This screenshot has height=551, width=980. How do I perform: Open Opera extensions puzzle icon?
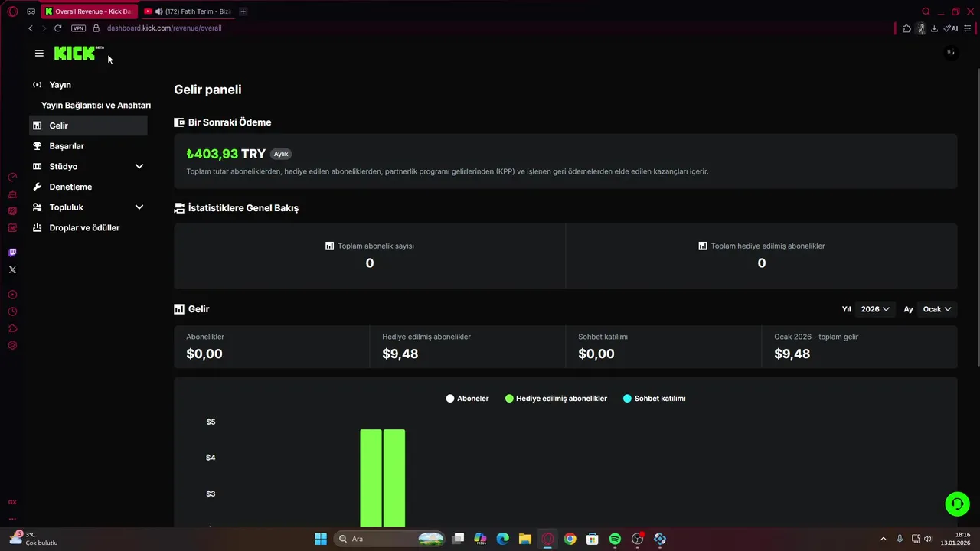(906, 28)
